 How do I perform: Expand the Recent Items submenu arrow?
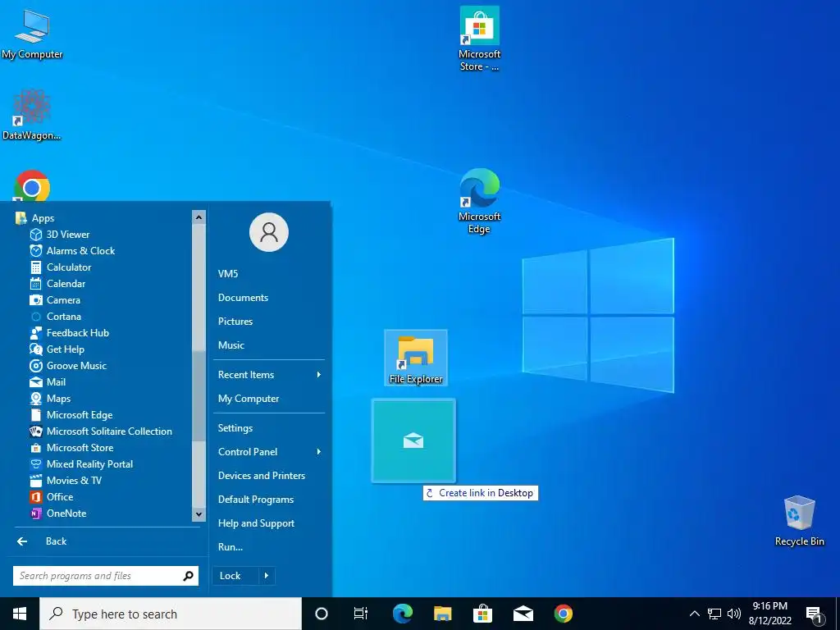(319, 374)
